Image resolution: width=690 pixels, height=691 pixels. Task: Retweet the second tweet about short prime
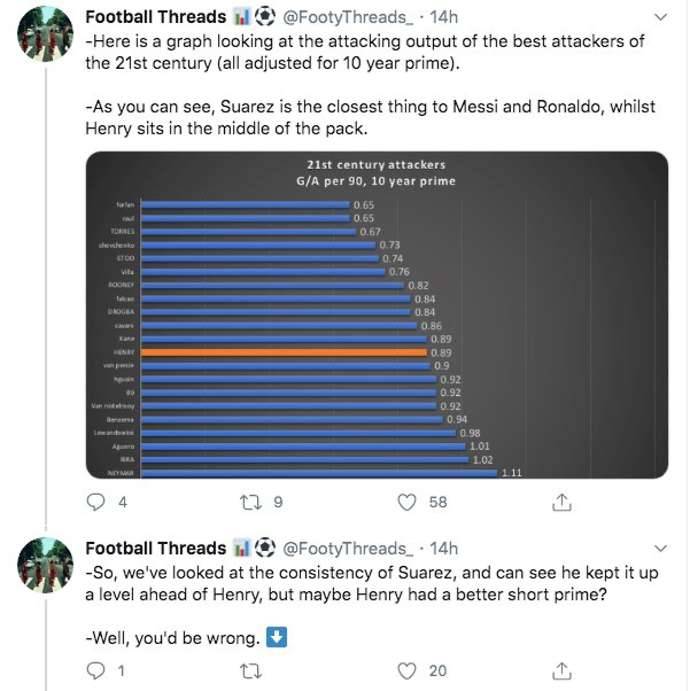[x=253, y=670]
